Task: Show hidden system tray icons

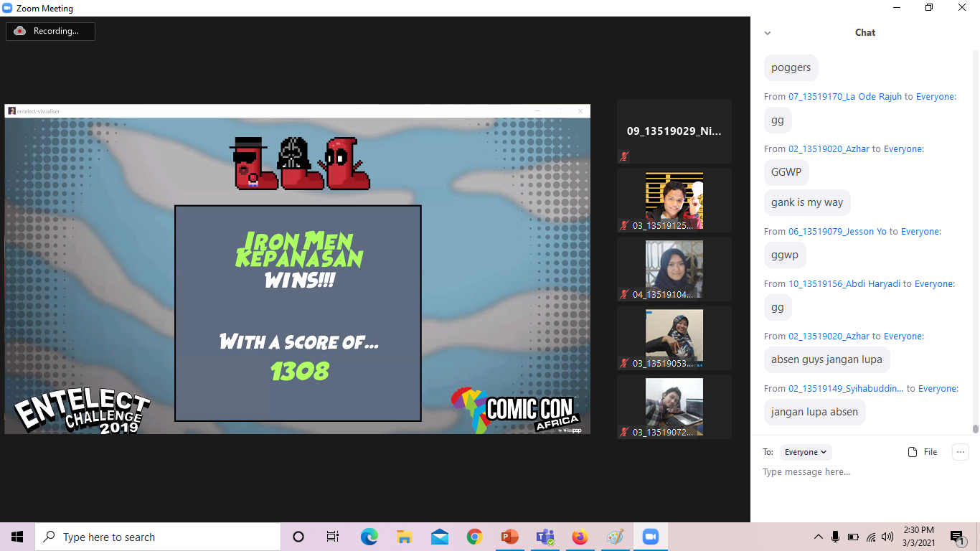Action: [819, 537]
